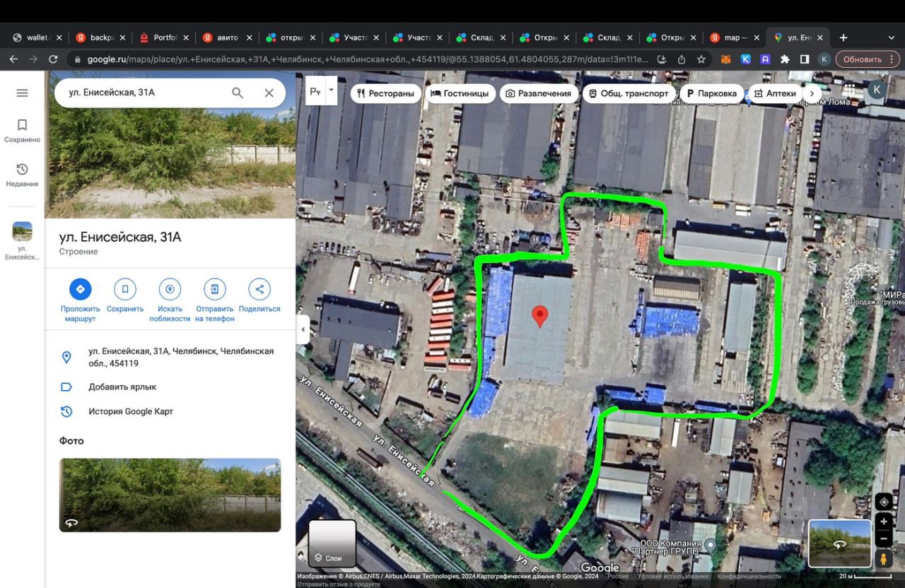The image size is (905, 588).
Task: Filter map by Гостиницы chip
Action: tap(460, 93)
